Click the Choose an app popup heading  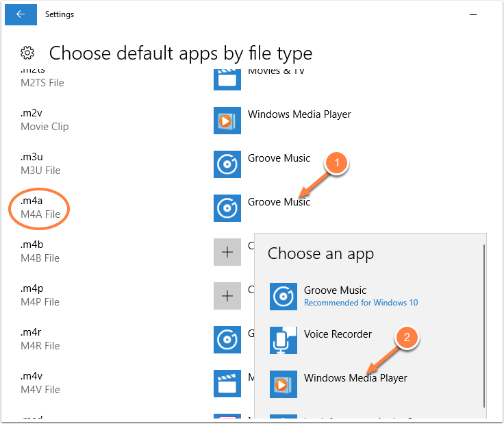click(320, 253)
